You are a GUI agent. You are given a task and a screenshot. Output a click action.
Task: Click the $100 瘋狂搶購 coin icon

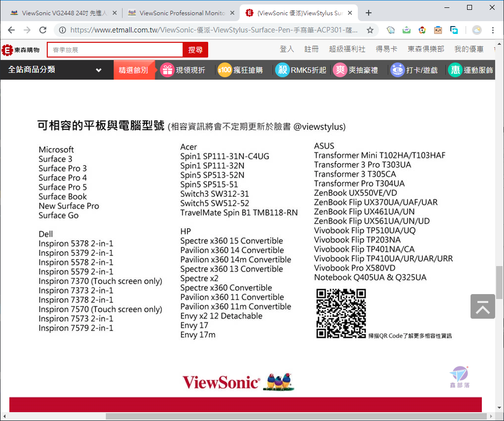coord(224,70)
